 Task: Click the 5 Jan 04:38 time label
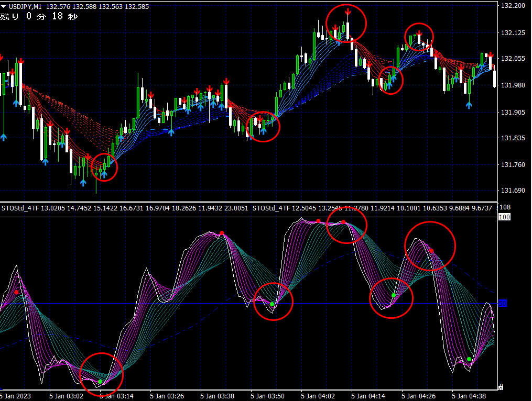pos(469,396)
